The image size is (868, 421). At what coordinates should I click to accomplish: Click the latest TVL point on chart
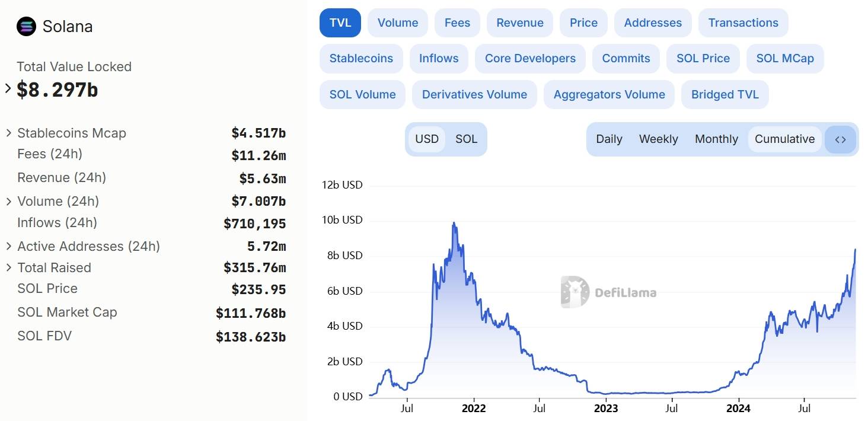tap(855, 250)
